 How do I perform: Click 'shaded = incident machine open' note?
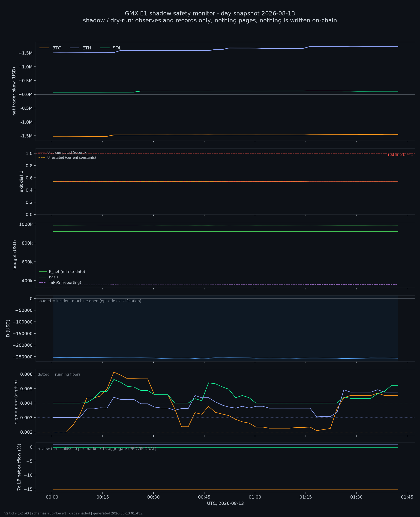tap(89, 301)
